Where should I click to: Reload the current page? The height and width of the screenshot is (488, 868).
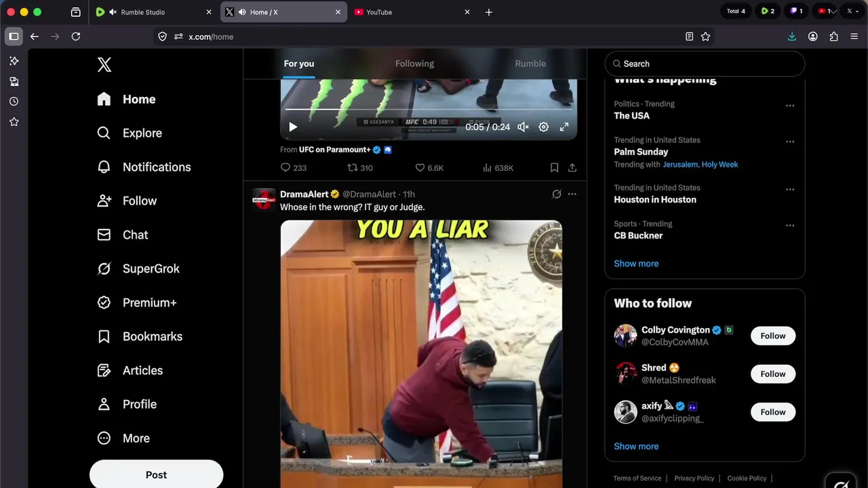tap(76, 37)
